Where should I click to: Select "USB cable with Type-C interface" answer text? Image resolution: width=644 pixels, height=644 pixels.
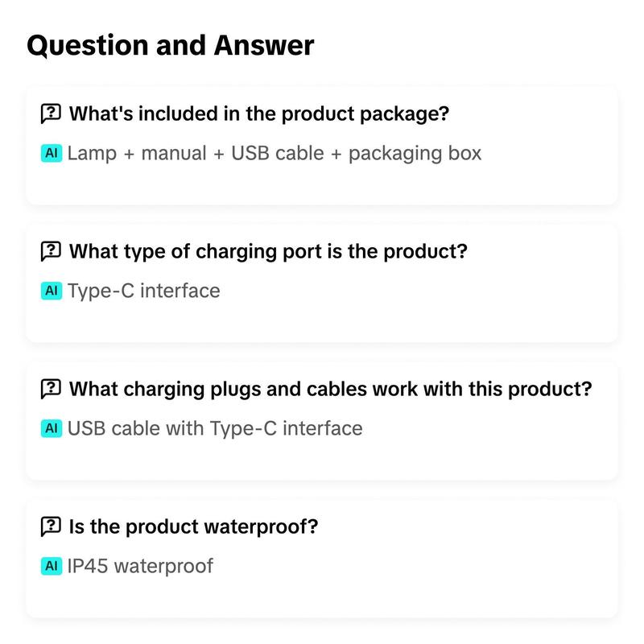point(215,429)
